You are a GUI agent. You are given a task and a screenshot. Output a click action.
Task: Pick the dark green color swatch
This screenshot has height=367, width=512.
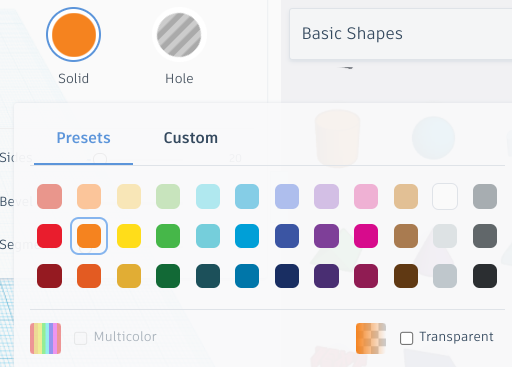[x=168, y=276]
